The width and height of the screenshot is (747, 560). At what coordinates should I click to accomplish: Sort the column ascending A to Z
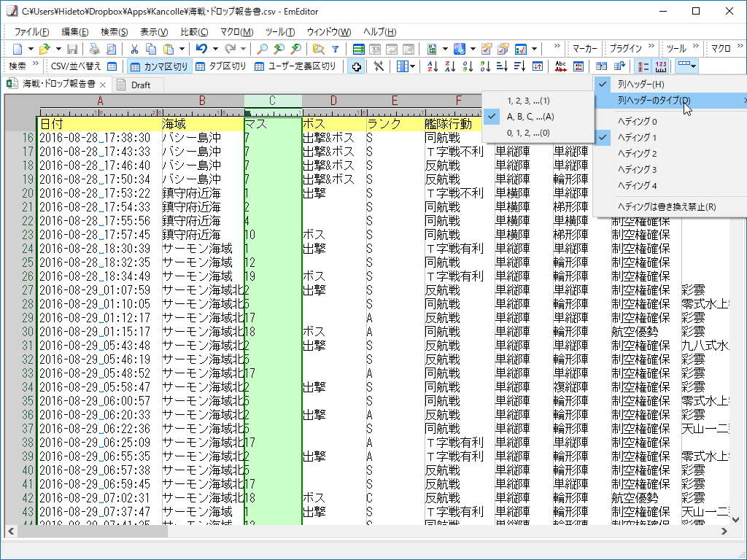click(x=433, y=66)
